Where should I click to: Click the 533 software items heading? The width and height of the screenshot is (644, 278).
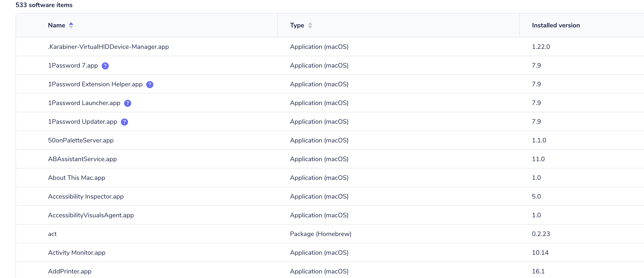tap(44, 5)
